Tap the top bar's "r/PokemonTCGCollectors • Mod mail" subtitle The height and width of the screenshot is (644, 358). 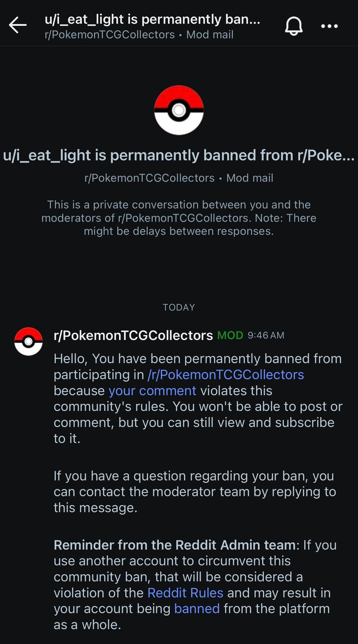(139, 34)
